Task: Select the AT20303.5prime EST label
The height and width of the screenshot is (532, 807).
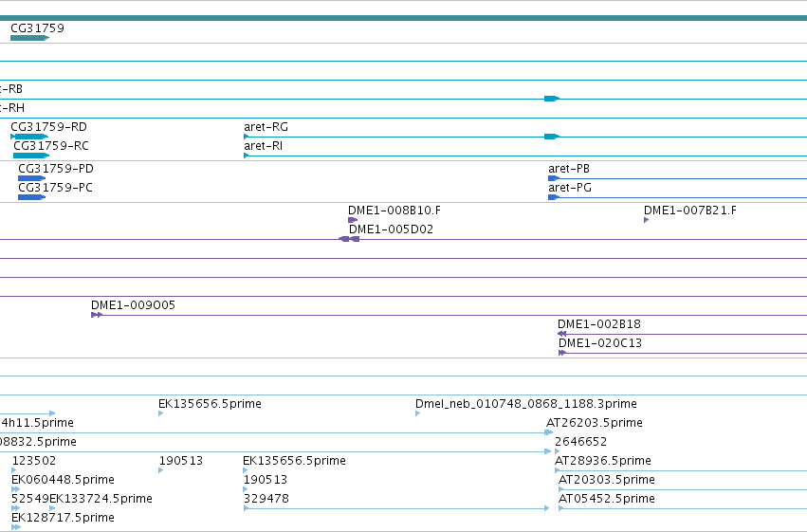Action: [x=607, y=480]
